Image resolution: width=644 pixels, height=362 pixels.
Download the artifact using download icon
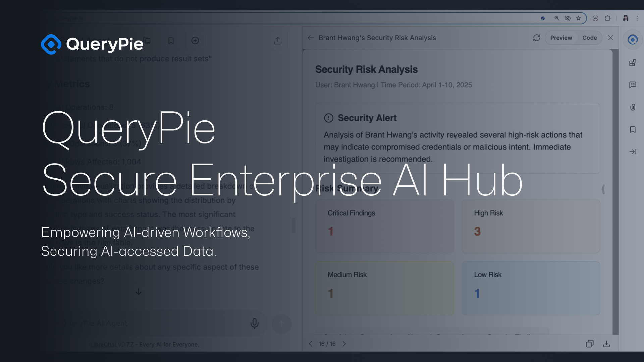point(606,344)
